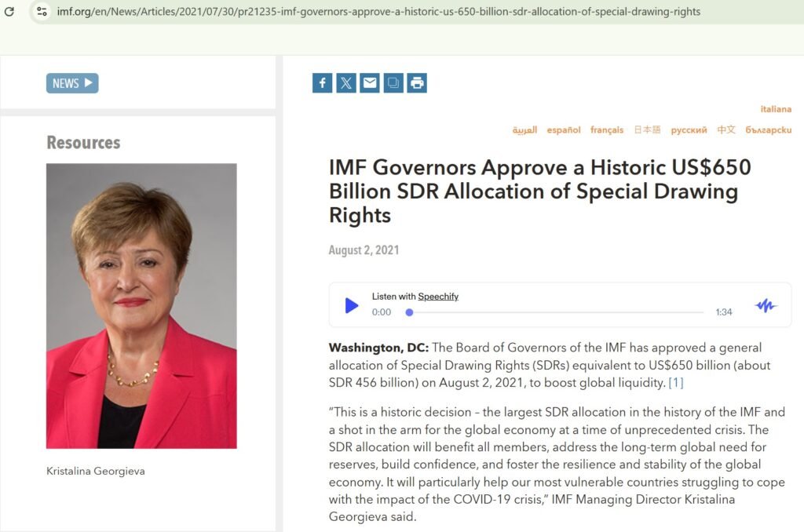Print the article using printer icon

click(417, 83)
